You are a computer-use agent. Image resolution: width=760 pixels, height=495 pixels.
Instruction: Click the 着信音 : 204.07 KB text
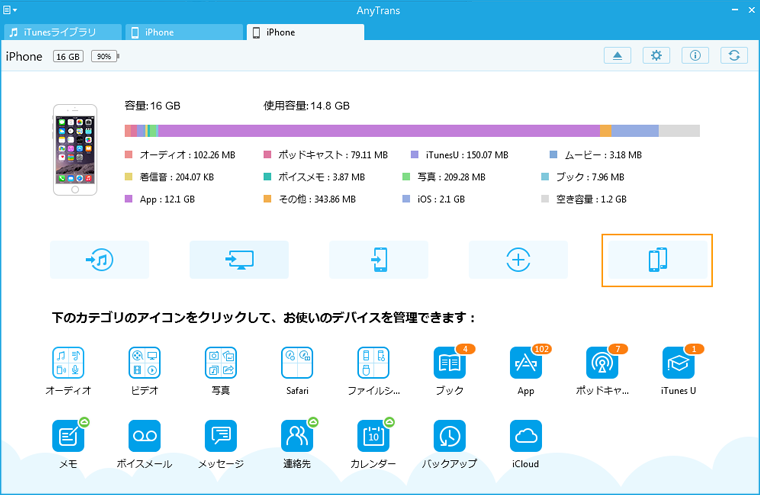(177, 177)
